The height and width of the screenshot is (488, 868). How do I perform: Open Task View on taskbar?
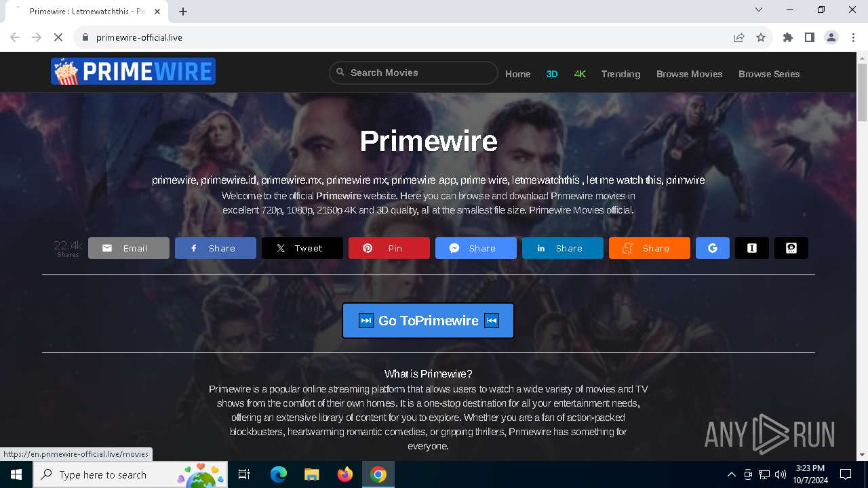coord(244,474)
